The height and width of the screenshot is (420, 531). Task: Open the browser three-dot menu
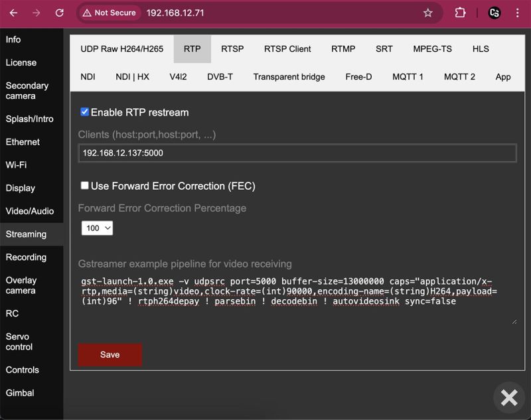(517, 13)
